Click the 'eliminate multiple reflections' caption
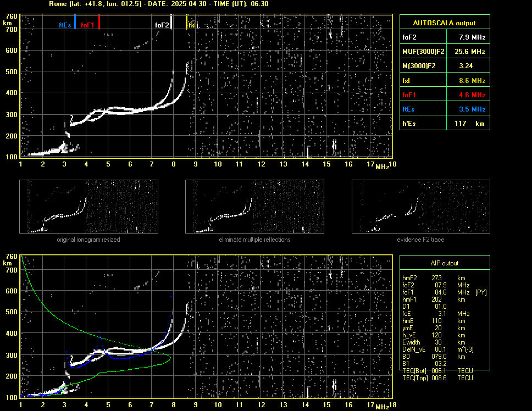 click(254, 240)
